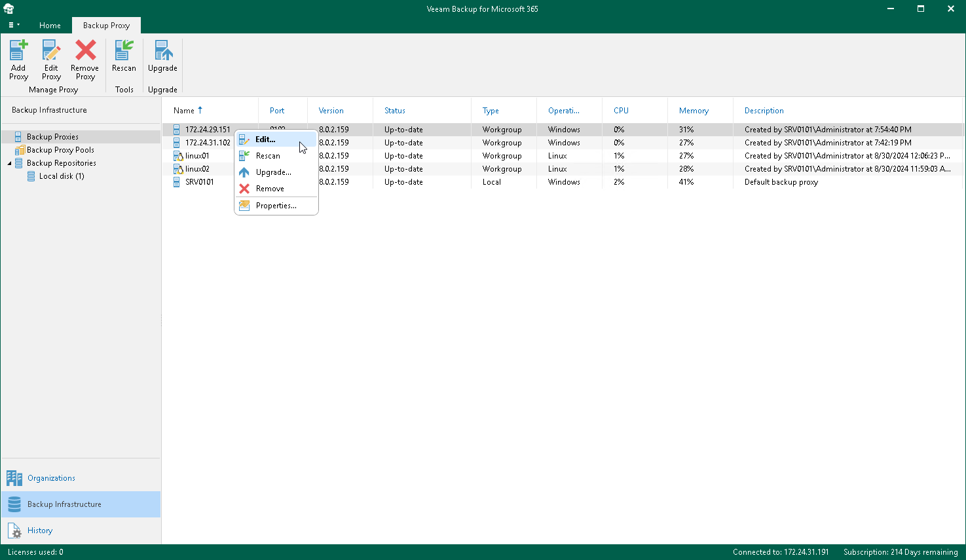Click Connected to: 172.24.31.191 status text
Screen dimensions: 966x560
[x=781, y=552]
